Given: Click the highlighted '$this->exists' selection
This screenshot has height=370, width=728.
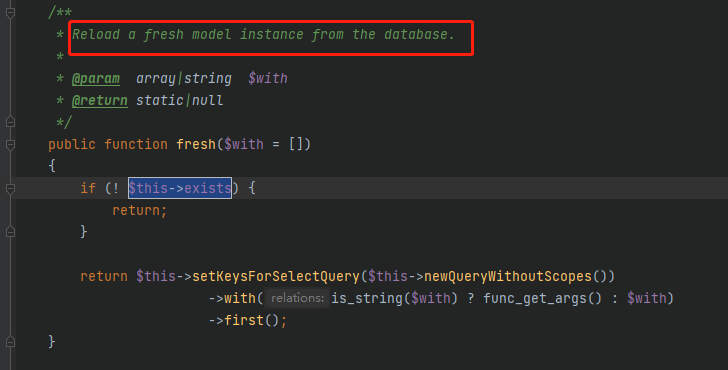Looking at the screenshot, I should pos(180,188).
